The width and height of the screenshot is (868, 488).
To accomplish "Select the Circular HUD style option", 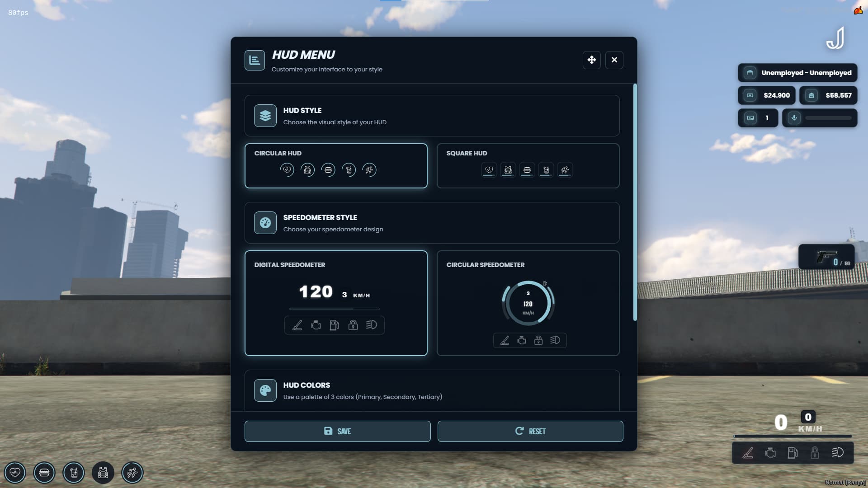I will coord(336,166).
